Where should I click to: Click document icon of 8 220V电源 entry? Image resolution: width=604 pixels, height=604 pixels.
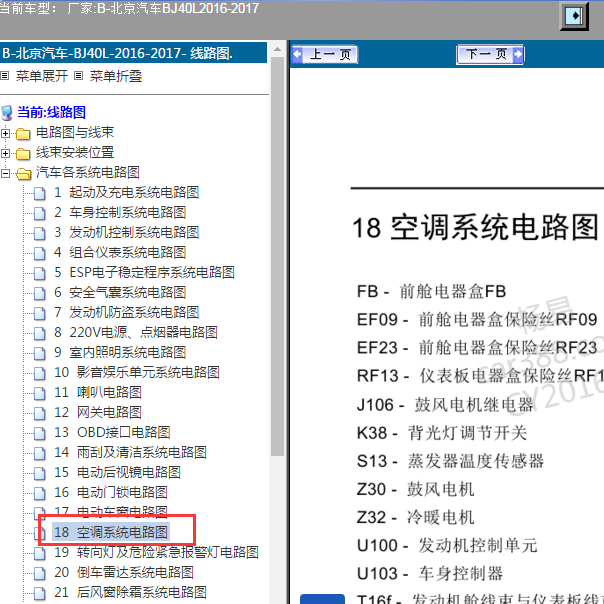point(39,334)
